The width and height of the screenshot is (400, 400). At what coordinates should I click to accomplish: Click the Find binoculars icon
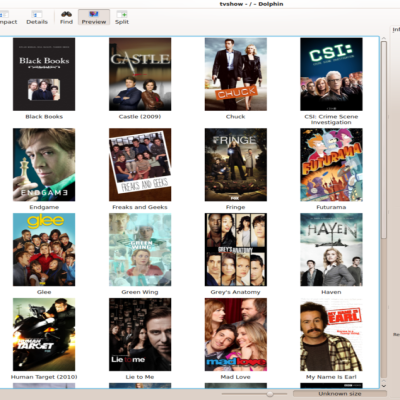[66, 14]
